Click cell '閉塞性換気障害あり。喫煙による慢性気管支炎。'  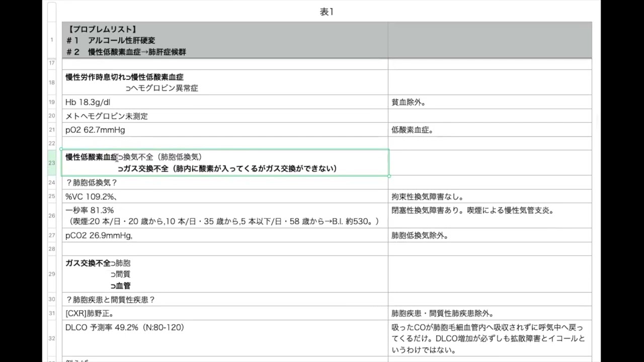(490, 216)
